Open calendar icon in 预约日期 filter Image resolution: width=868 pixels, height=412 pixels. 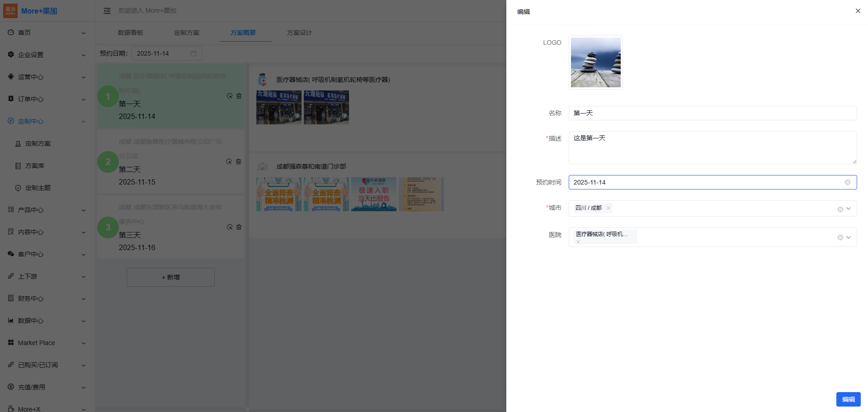tap(193, 53)
